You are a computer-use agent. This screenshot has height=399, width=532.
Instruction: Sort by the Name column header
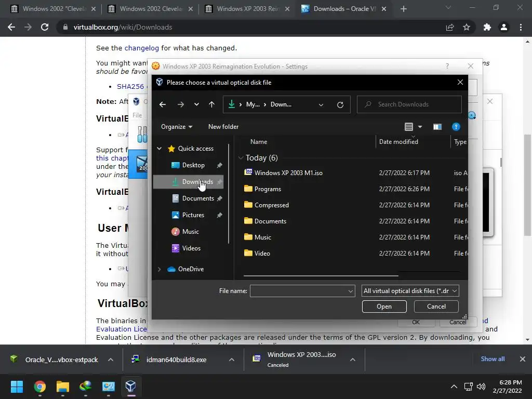pyautogui.click(x=259, y=142)
